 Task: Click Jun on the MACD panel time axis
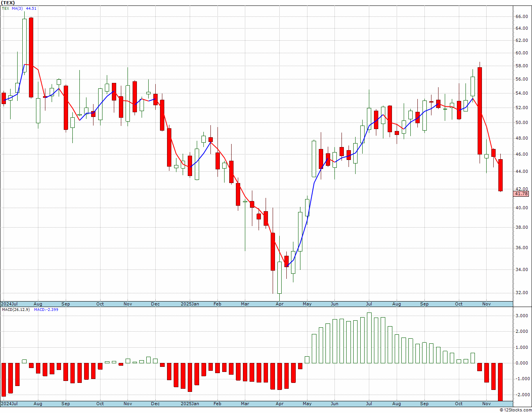(x=334, y=403)
